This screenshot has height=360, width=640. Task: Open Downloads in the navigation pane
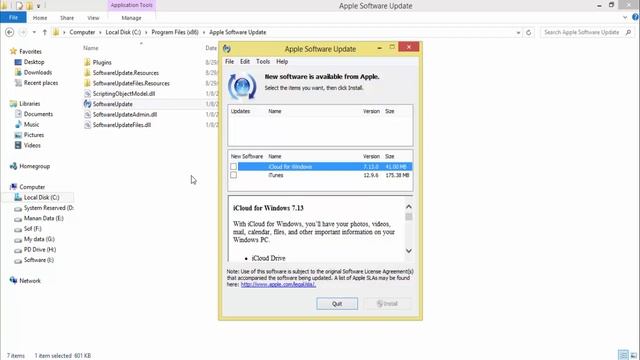38,72
